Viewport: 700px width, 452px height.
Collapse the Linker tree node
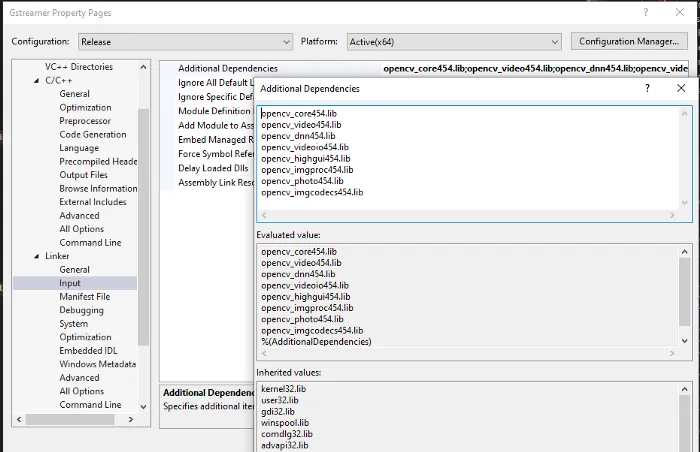tap(37, 256)
